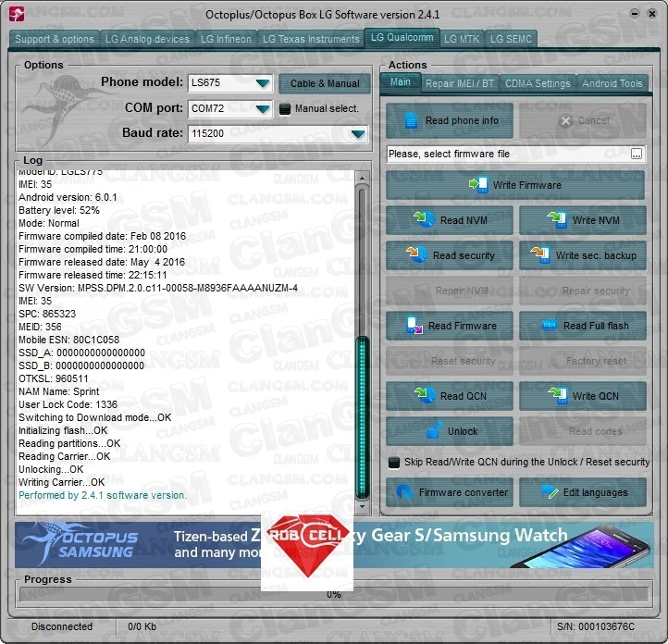
Task: Click the Write Firmware phone icon
Action: (478, 184)
